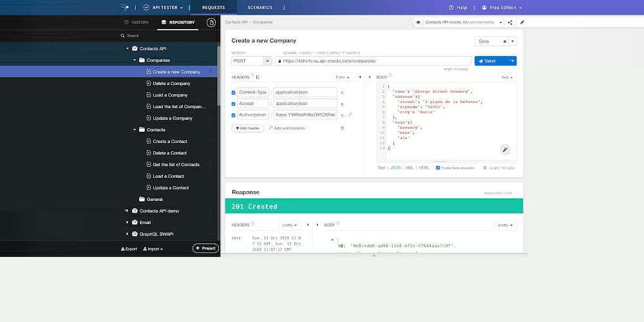Click the body length lock icon
644x322 pixels.
(x=485, y=168)
